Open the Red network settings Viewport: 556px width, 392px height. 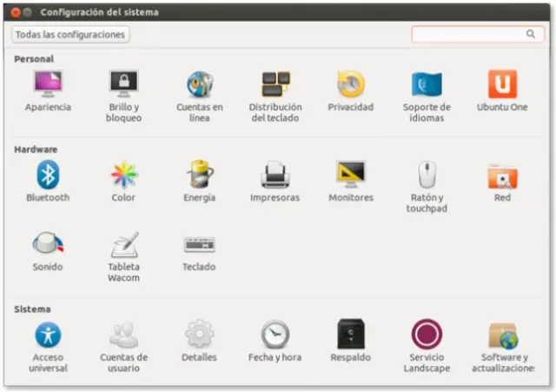(x=502, y=176)
